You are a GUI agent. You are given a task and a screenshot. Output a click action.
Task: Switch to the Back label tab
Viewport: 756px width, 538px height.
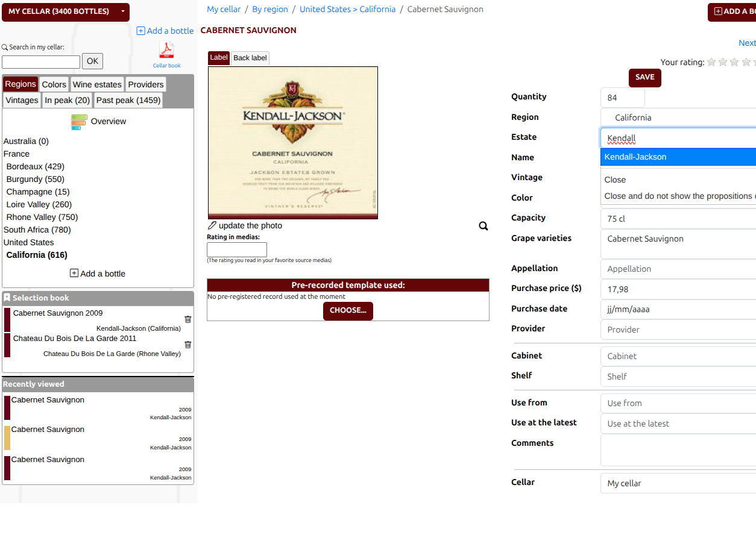[250, 57]
